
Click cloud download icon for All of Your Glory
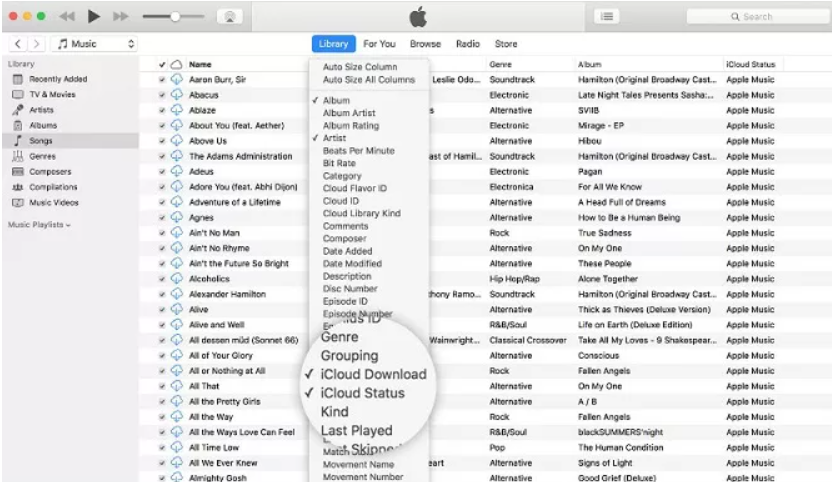click(x=176, y=356)
